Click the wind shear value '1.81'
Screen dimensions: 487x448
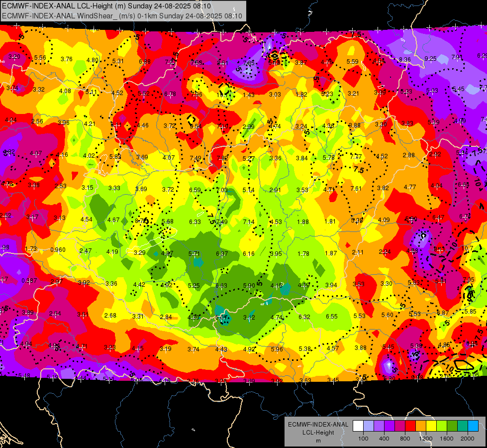click(330, 221)
